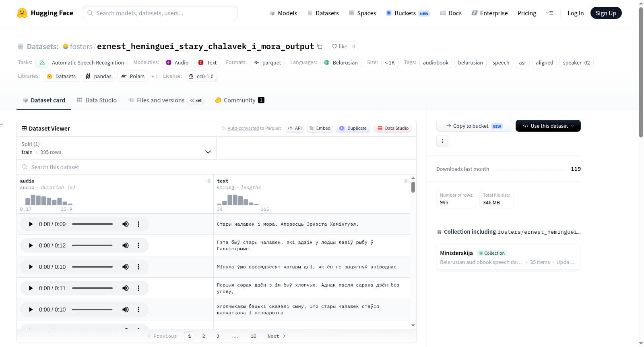Play the 0:09 audio clip
644x347 pixels.
[31, 224]
